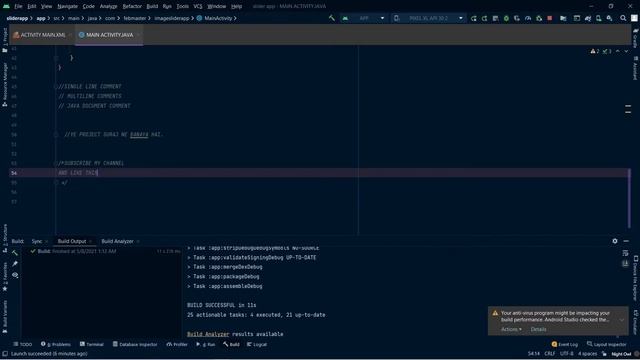Open the Tools menu

pyautogui.click(x=182, y=6)
